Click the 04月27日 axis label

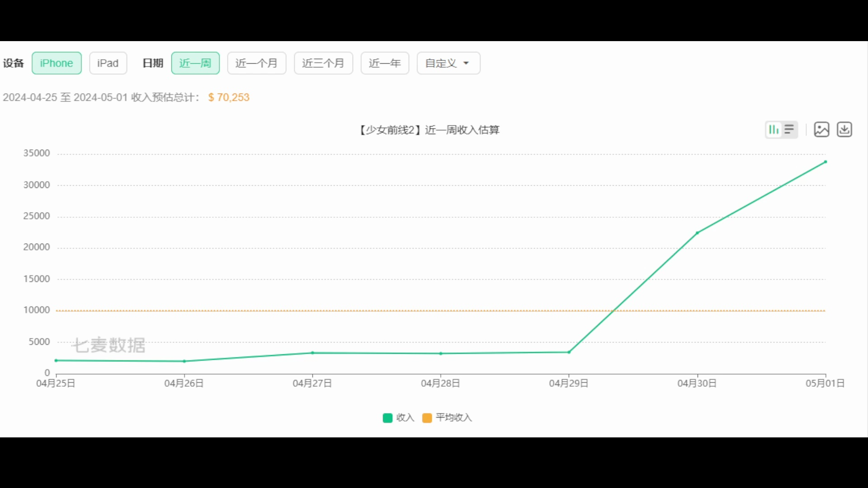pyautogui.click(x=312, y=383)
